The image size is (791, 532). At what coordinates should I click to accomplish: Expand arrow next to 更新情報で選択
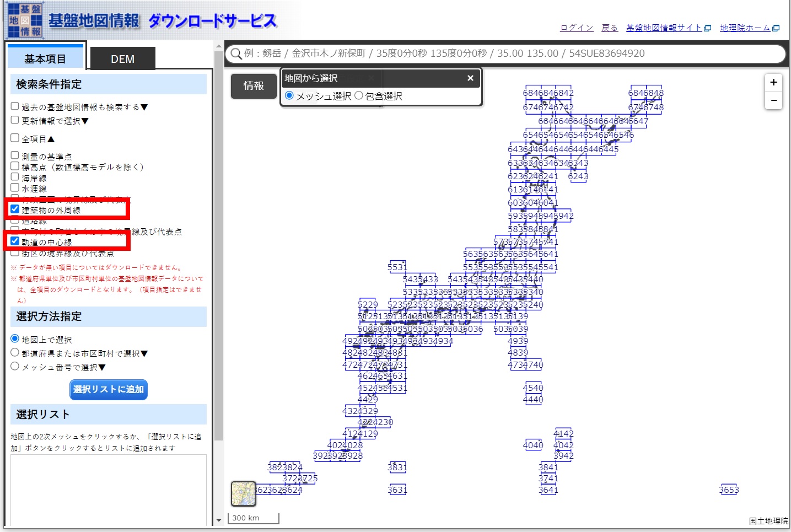click(x=84, y=121)
